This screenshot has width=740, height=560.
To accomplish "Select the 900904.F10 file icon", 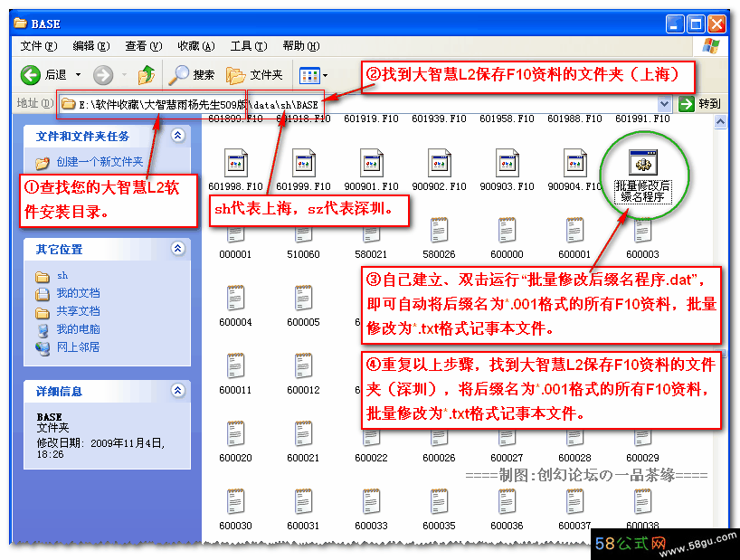I will point(574,163).
